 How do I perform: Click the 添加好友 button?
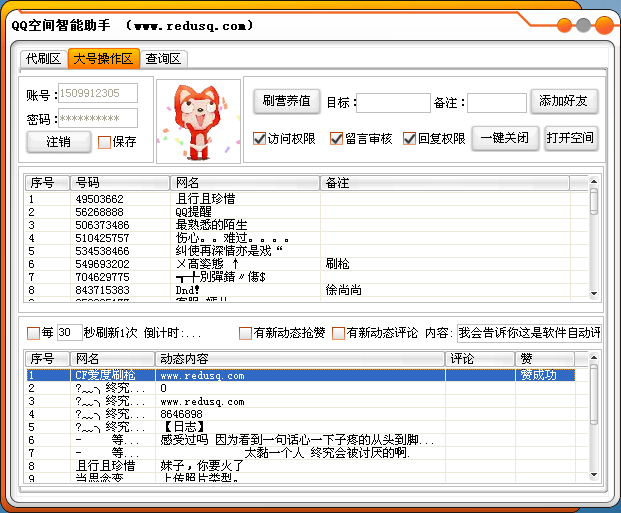coord(564,101)
